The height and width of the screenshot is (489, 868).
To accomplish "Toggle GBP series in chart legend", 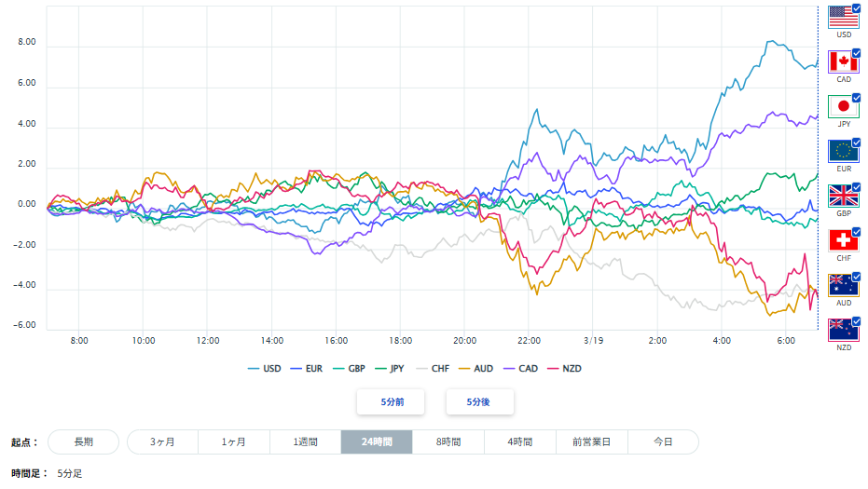I will click(x=349, y=369).
